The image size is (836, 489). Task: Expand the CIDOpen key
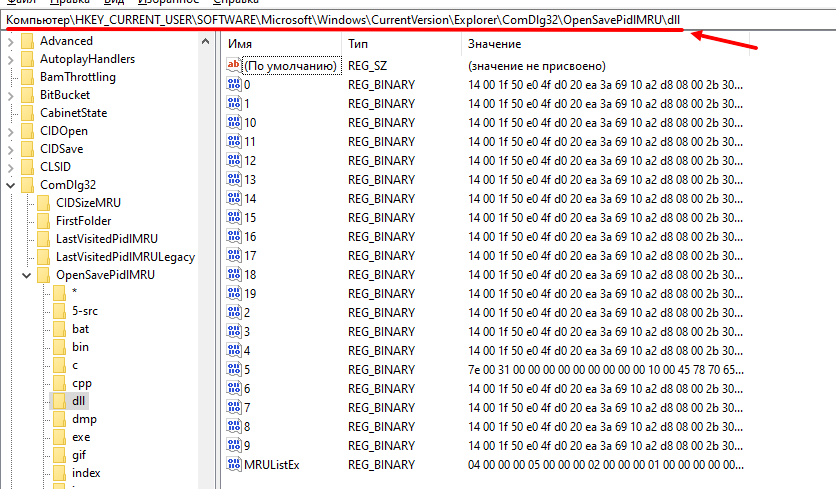[x=11, y=131]
